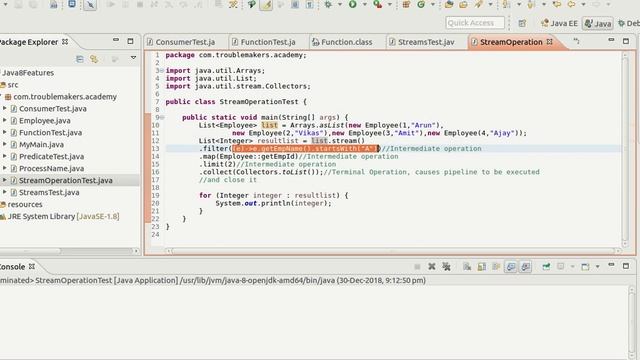Screen dimensions: 640x360
Task: Click Clear Console icon
Action: 467,267
